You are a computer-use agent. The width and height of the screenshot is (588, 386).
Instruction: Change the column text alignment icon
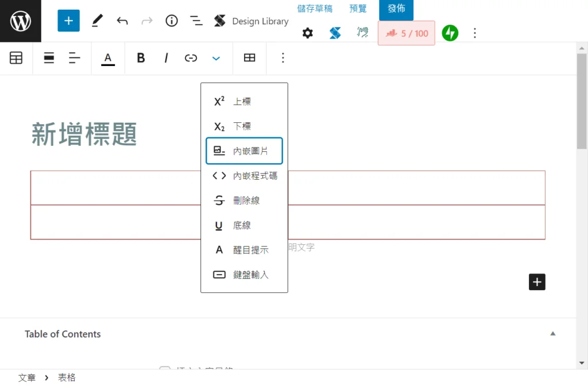pyautogui.click(x=75, y=58)
